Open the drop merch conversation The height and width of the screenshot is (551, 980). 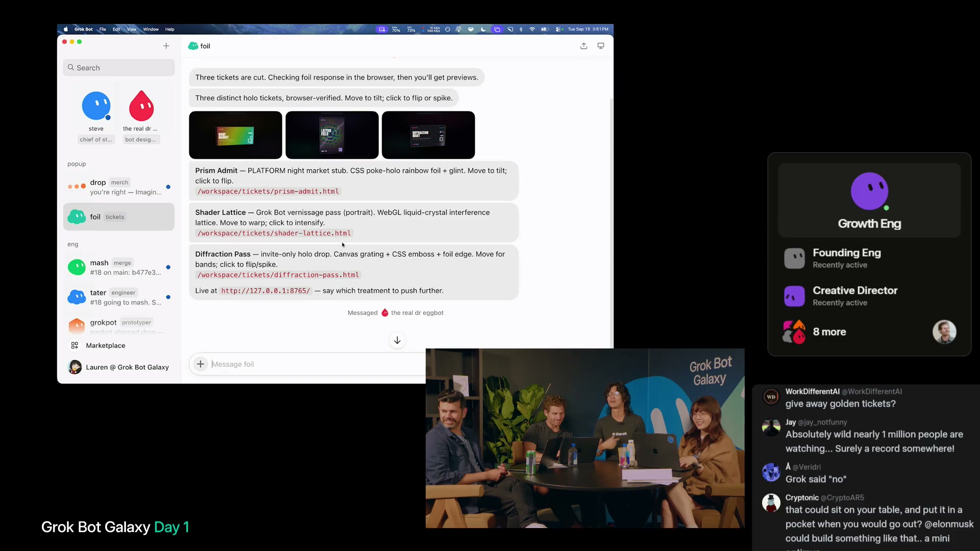click(x=119, y=187)
